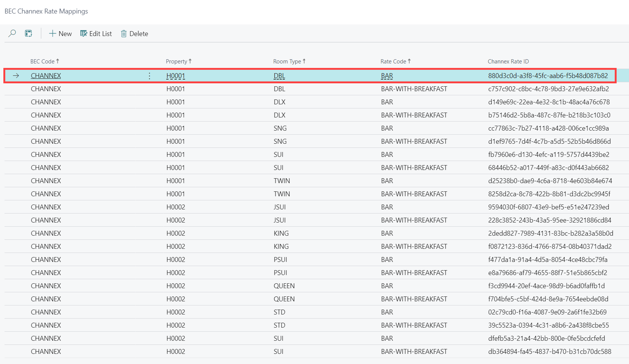Open the H0001 property link in first row
The height and width of the screenshot is (364, 629).
[176, 76]
